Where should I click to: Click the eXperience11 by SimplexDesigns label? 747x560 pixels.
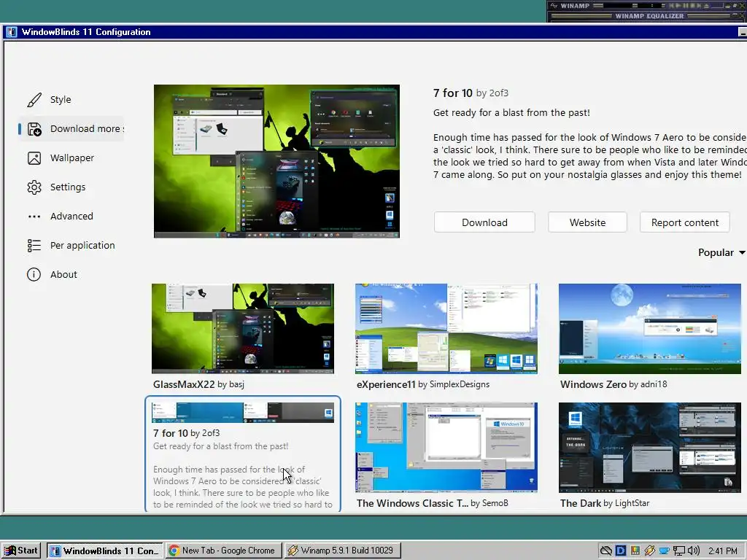tap(423, 384)
